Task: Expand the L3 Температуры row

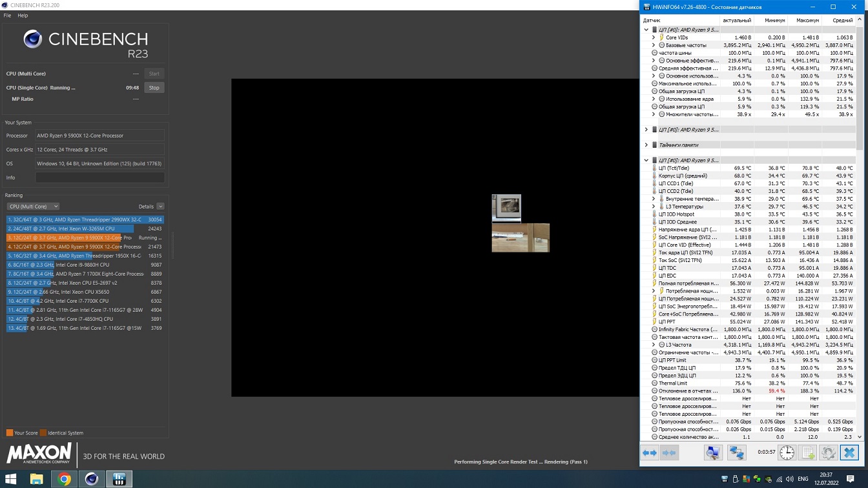Action: pyautogui.click(x=653, y=207)
